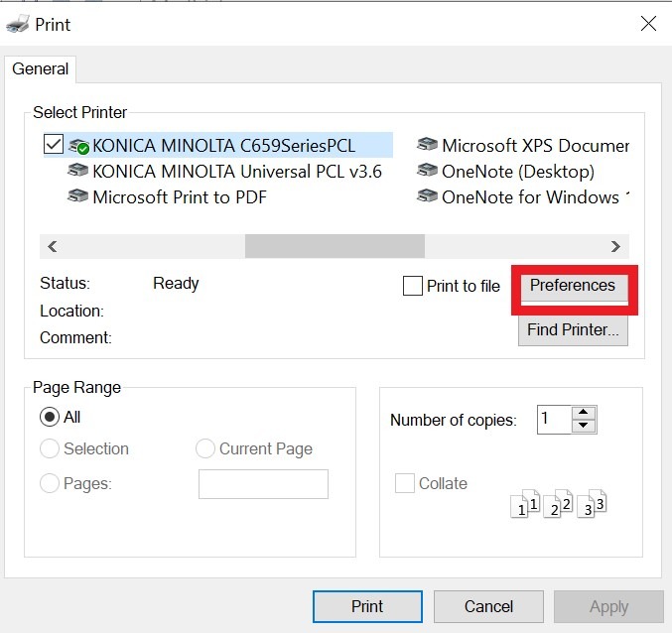This screenshot has height=633, width=672.
Task: Decrease number of copies with down arrow
Action: pos(584,426)
